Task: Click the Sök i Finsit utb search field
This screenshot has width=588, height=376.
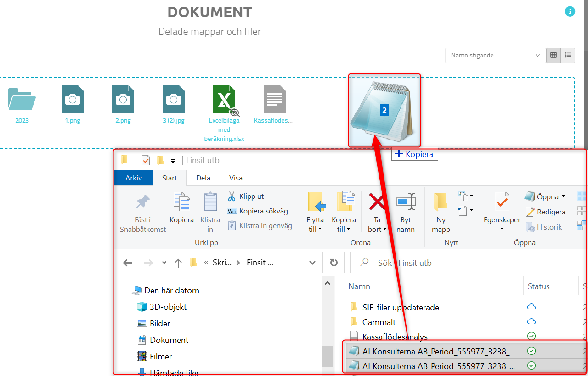Action: (469, 263)
